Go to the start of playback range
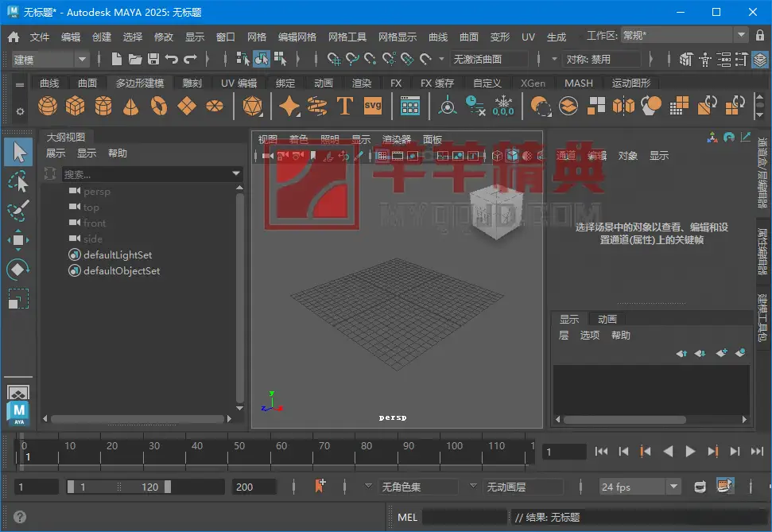 601,451
